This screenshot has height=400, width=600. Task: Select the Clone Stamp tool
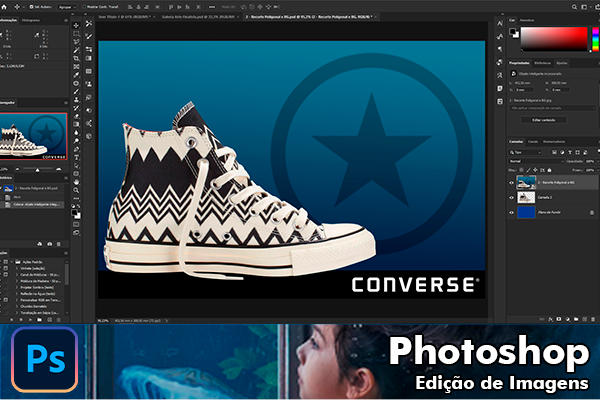[76, 100]
